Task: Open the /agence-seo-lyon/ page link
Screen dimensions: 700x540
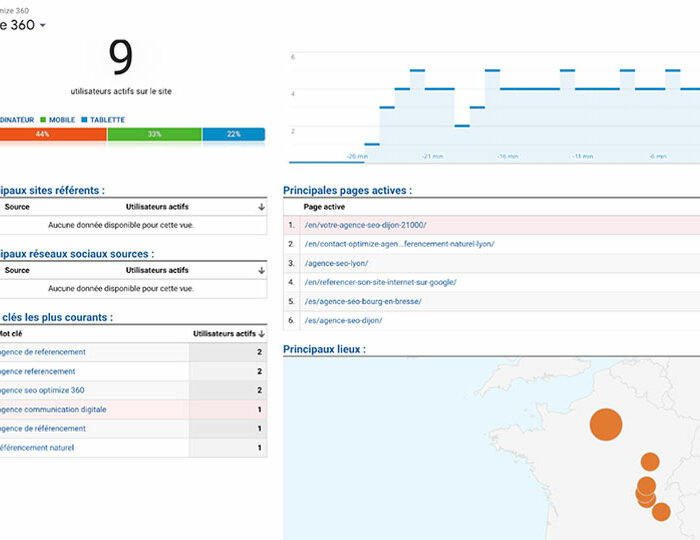Action: point(336,263)
